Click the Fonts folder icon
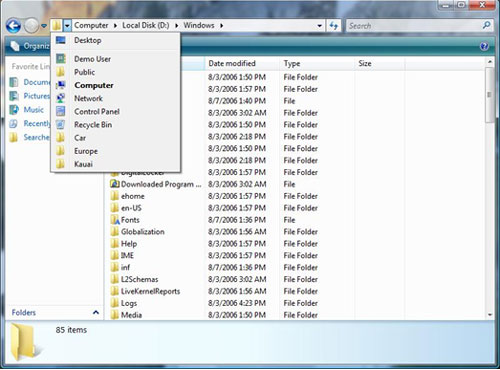 tap(115, 220)
